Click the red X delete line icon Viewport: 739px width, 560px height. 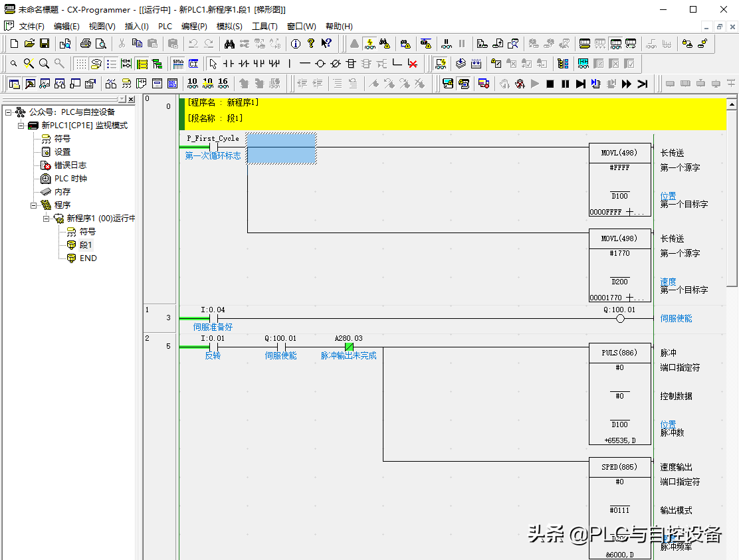tap(413, 64)
